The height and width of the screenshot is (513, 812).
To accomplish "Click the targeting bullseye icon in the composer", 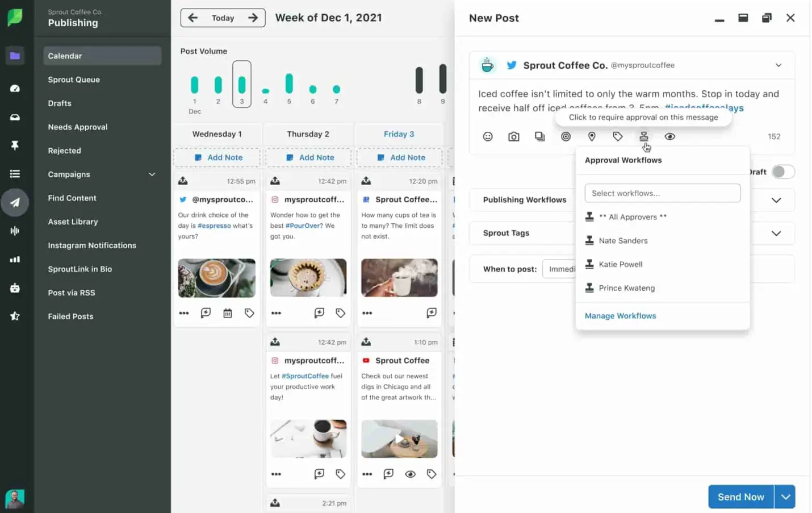I will (566, 136).
